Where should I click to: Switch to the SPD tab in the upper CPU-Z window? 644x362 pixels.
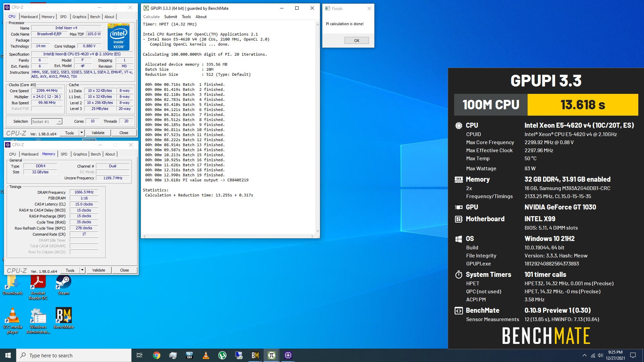pos(63,17)
